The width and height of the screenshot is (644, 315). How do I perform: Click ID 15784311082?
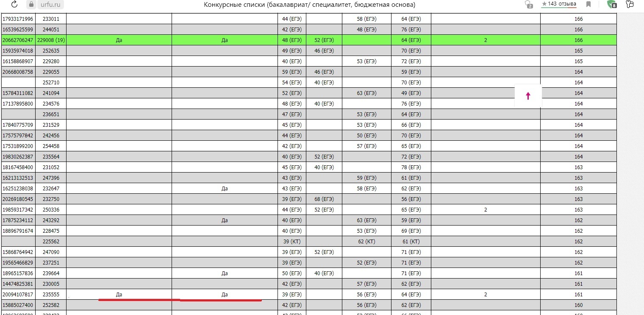pos(18,93)
